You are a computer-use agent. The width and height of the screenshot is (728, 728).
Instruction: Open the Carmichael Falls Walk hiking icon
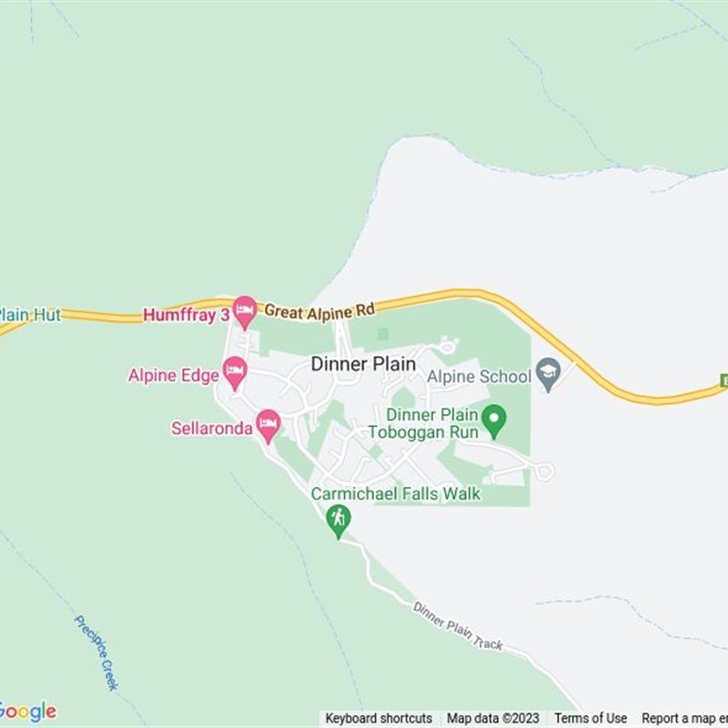[x=339, y=521]
